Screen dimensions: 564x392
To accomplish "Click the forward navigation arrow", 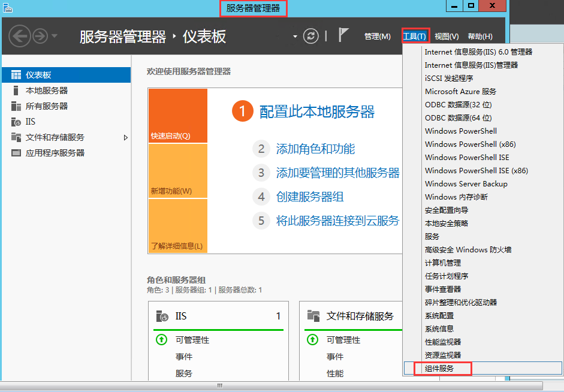I will pyautogui.click(x=40, y=36).
